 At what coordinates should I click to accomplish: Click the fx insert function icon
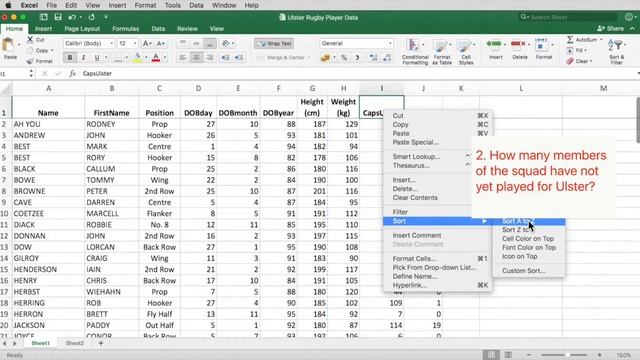click(x=72, y=73)
